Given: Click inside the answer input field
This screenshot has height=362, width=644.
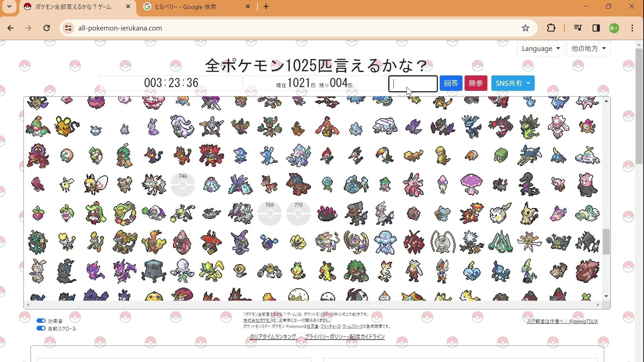Looking at the screenshot, I should pos(413,84).
